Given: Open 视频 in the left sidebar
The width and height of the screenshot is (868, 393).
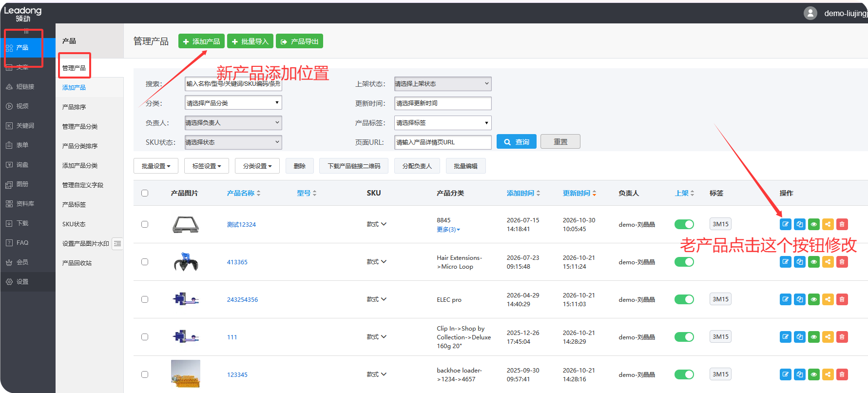Looking at the screenshot, I should [x=22, y=106].
